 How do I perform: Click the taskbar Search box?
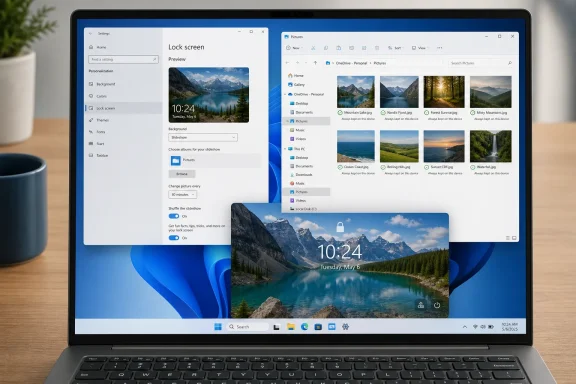tap(248, 327)
